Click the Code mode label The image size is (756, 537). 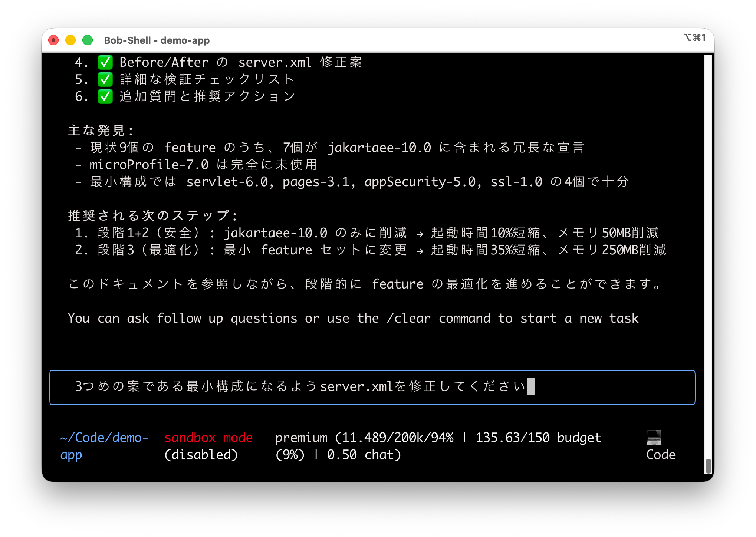tap(661, 455)
